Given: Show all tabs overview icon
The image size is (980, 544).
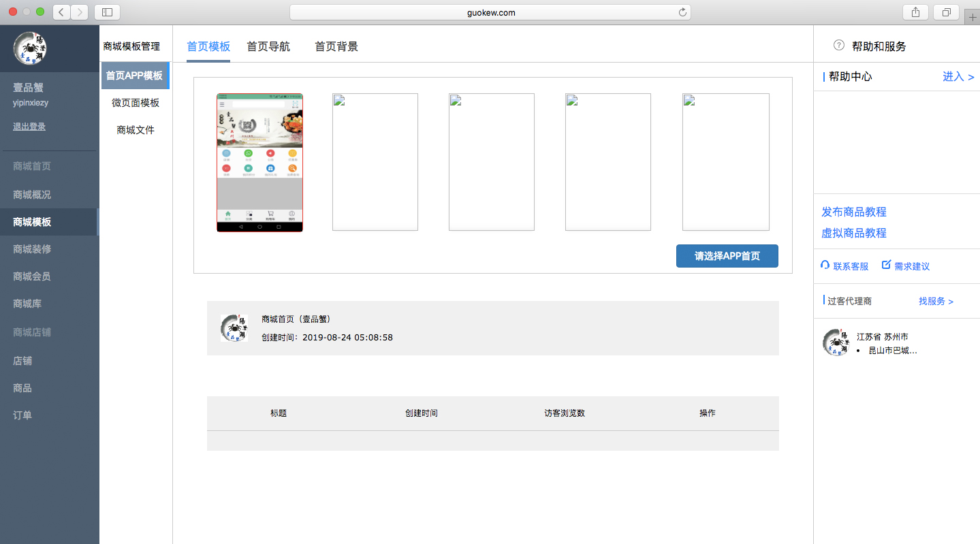Looking at the screenshot, I should pyautogui.click(x=947, y=12).
